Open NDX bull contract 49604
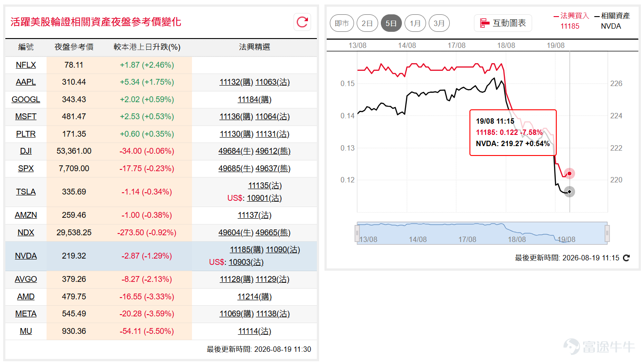 pyautogui.click(x=236, y=233)
